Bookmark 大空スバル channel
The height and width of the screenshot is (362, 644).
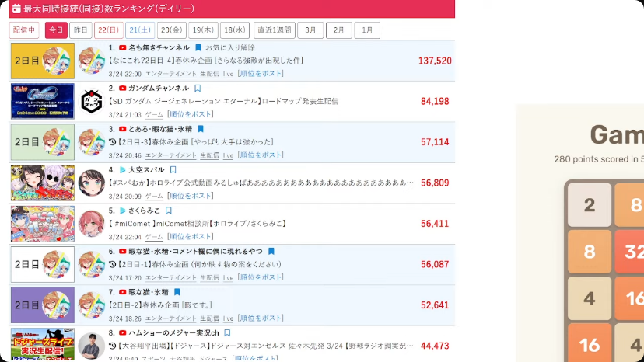point(173,169)
